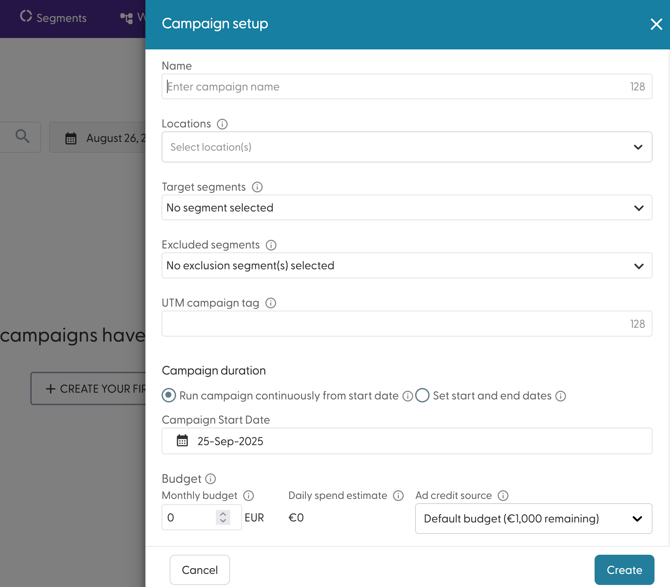Click the info icon next to Locations
The height and width of the screenshot is (587, 670).
[222, 124]
